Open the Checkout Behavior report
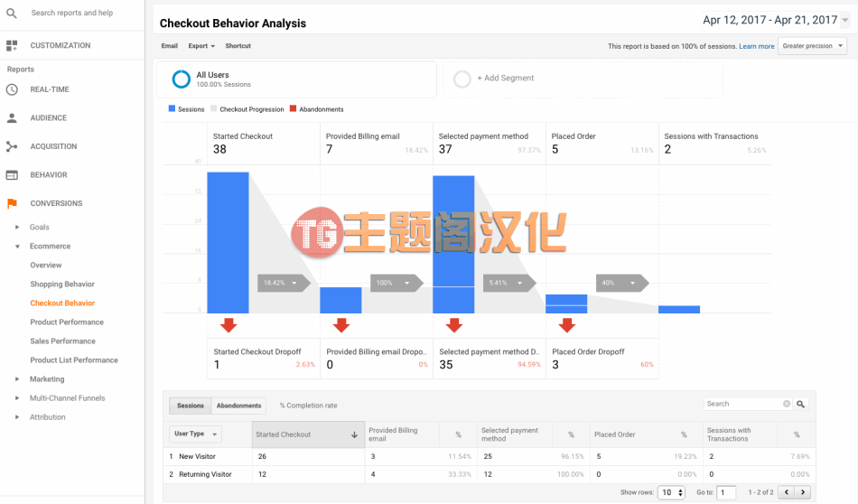 (x=62, y=303)
